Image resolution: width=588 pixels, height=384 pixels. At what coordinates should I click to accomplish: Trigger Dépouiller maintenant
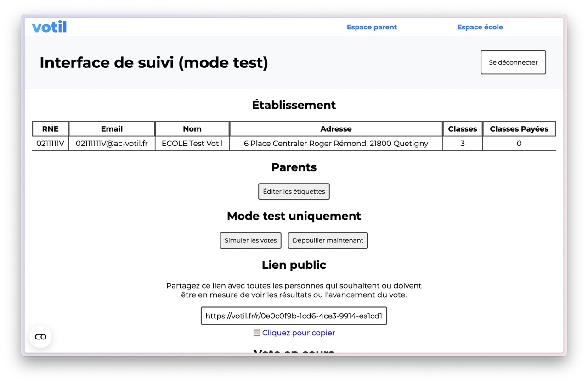[x=328, y=240]
